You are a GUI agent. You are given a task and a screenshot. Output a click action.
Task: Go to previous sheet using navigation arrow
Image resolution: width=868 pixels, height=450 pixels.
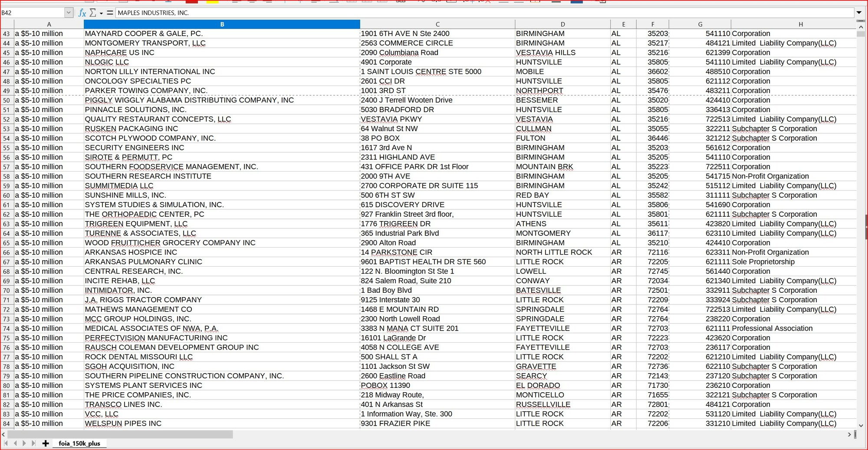point(15,443)
